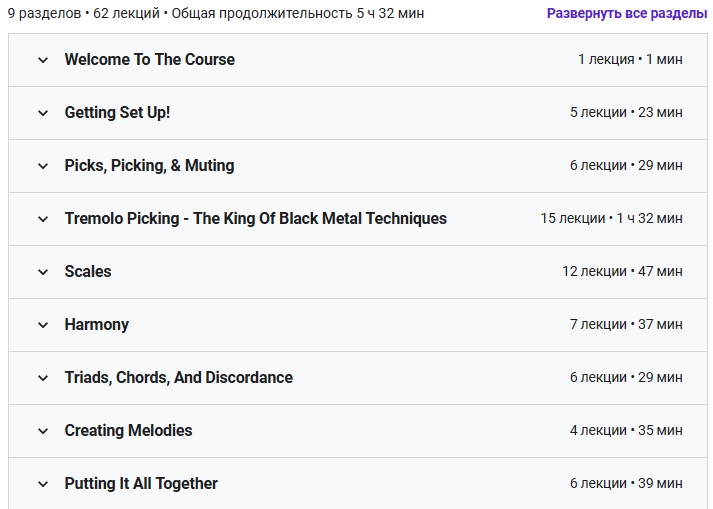
Task: Click the 'Harmony' section heading
Action: coord(96,324)
